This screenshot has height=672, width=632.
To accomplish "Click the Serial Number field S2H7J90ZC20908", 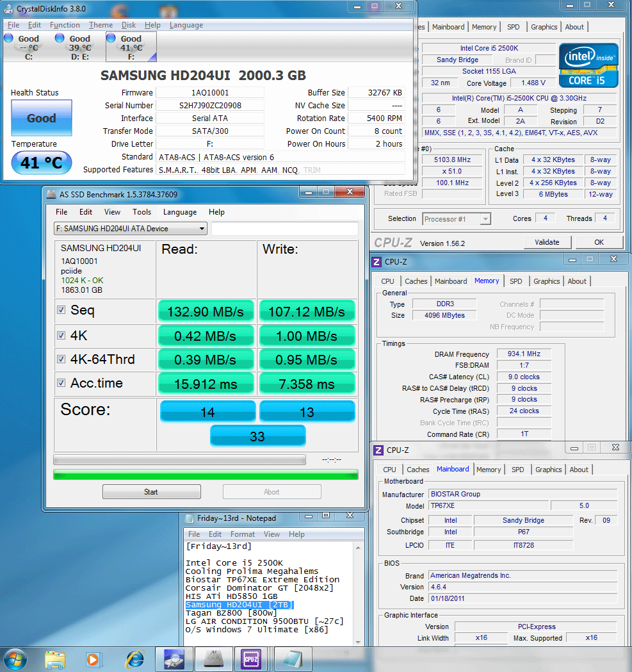I will pyautogui.click(x=210, y=106).
